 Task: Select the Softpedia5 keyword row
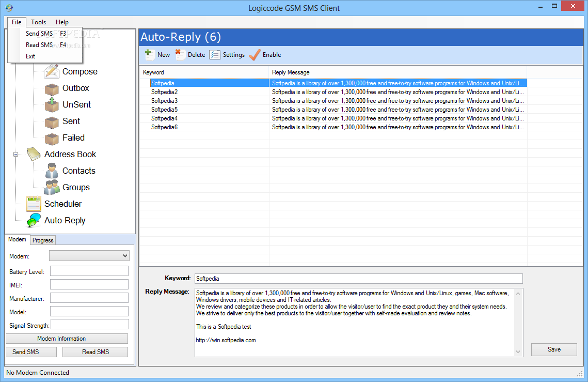click(333, 110)
